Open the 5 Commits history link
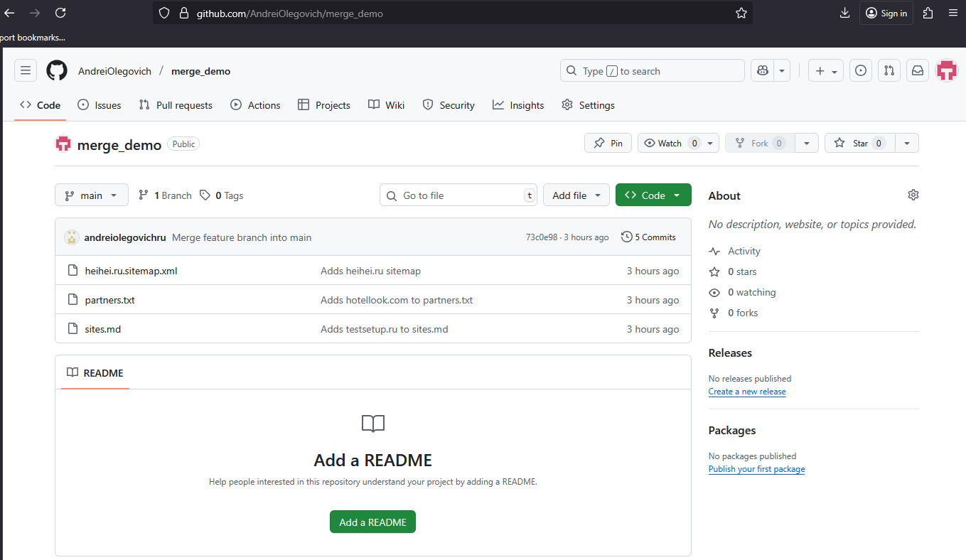The image size is (966, 560). click(x=648, y=237)
